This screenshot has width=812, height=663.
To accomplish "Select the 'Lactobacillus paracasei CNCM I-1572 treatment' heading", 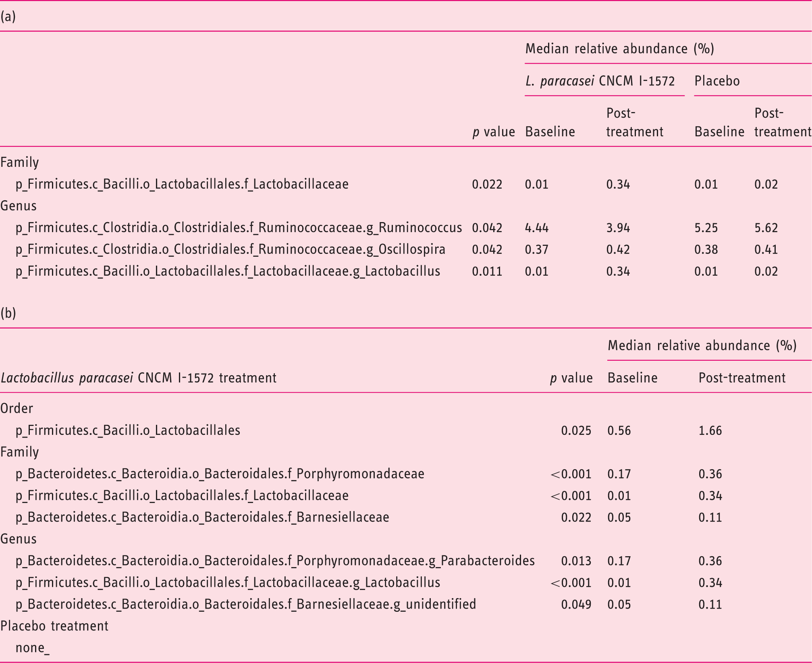I will point(138,378).
